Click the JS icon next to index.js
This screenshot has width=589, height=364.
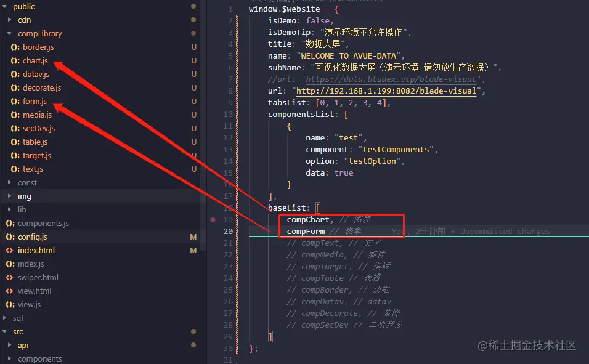10,264
